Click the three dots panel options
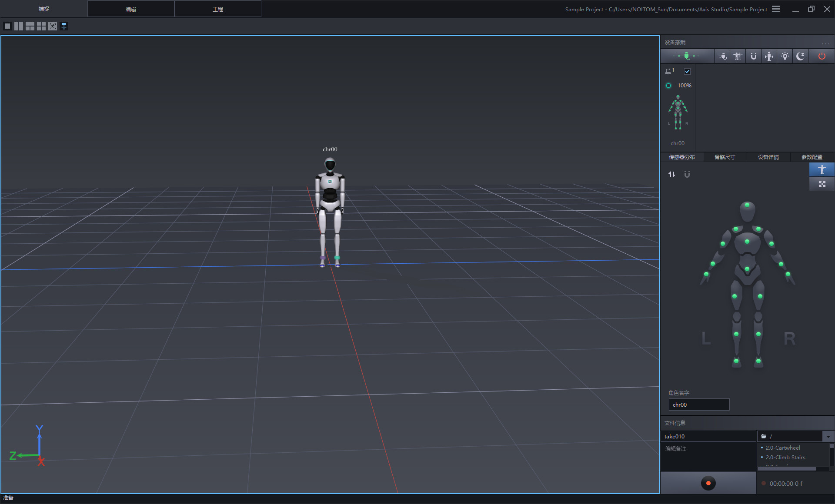The image size is (835, 504). [x=825, y=43]
